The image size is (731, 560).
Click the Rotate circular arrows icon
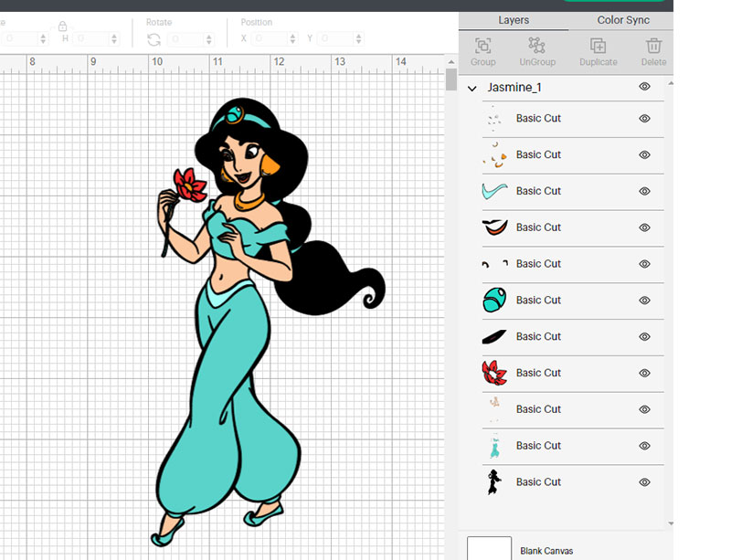pyautogui.click(x=154, y=39)
